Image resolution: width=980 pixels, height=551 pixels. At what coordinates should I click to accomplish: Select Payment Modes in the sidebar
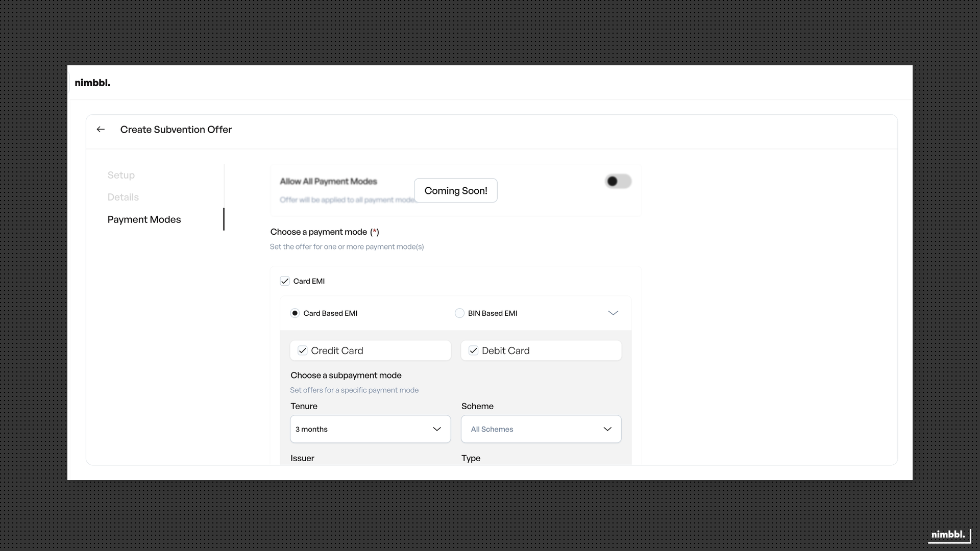pyautogui.click(x=144, y=219)
